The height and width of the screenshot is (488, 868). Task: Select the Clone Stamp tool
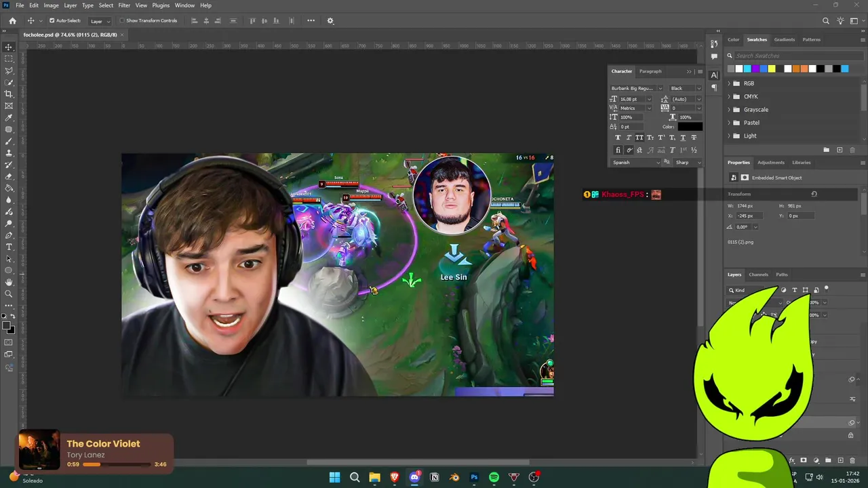(9, 153)
